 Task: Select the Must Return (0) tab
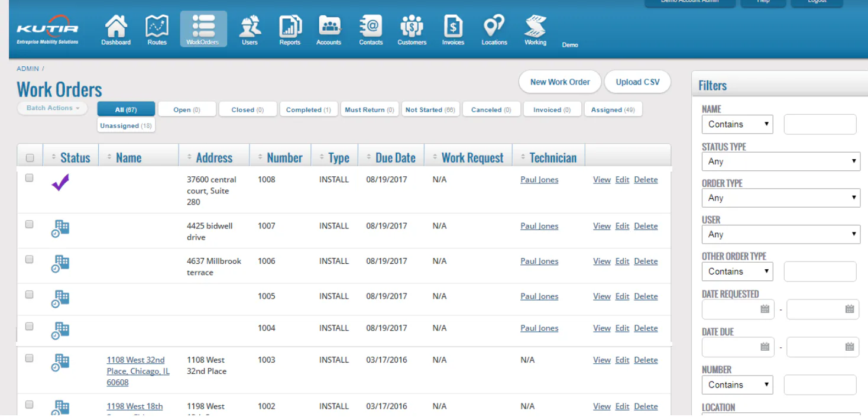pos(369,109)
